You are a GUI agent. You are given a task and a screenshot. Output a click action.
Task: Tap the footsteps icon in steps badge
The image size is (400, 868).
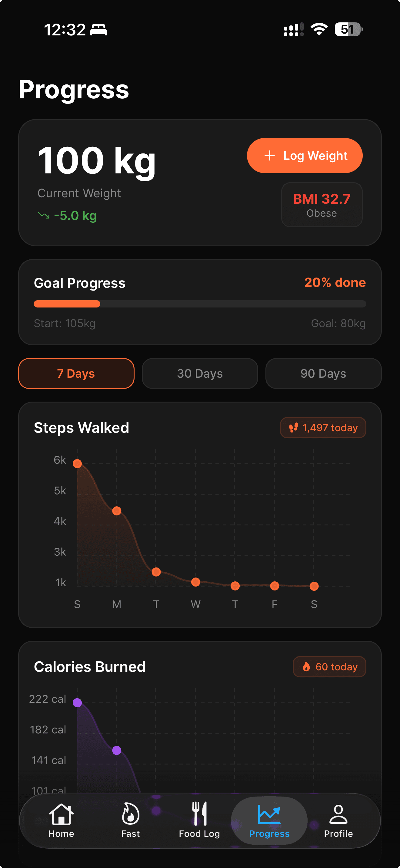(x=293, y=428)
